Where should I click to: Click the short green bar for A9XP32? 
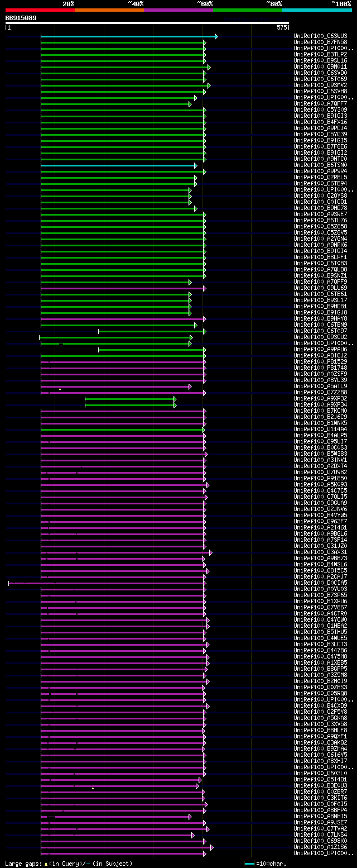coord(131,399)
